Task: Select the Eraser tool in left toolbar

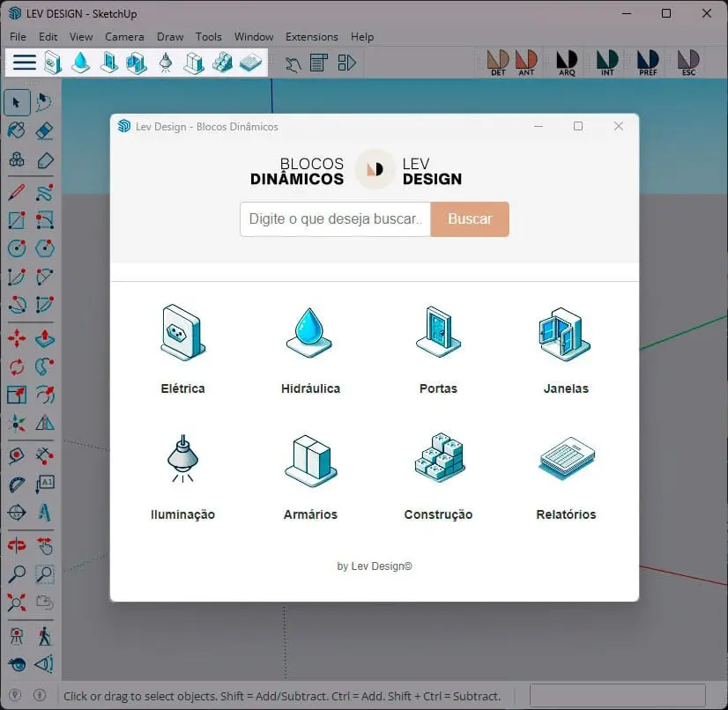Action: coord(45,131)
